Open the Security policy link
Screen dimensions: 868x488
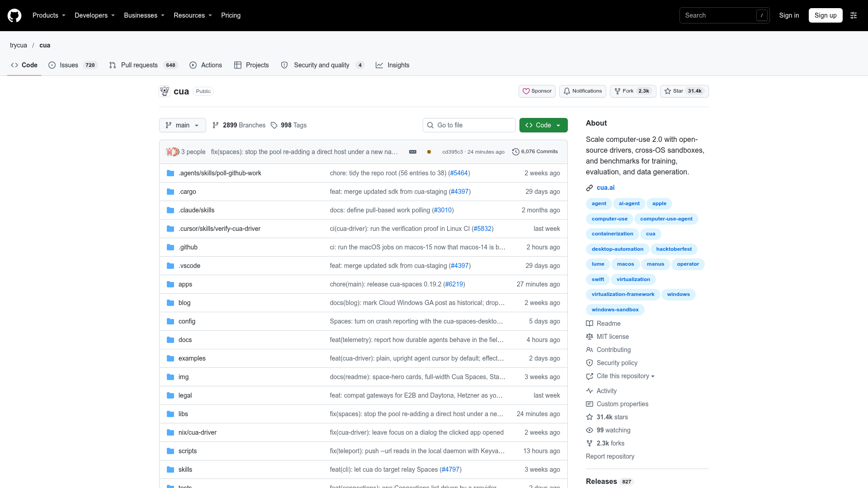pyautogui.click(x=612, y=363)
